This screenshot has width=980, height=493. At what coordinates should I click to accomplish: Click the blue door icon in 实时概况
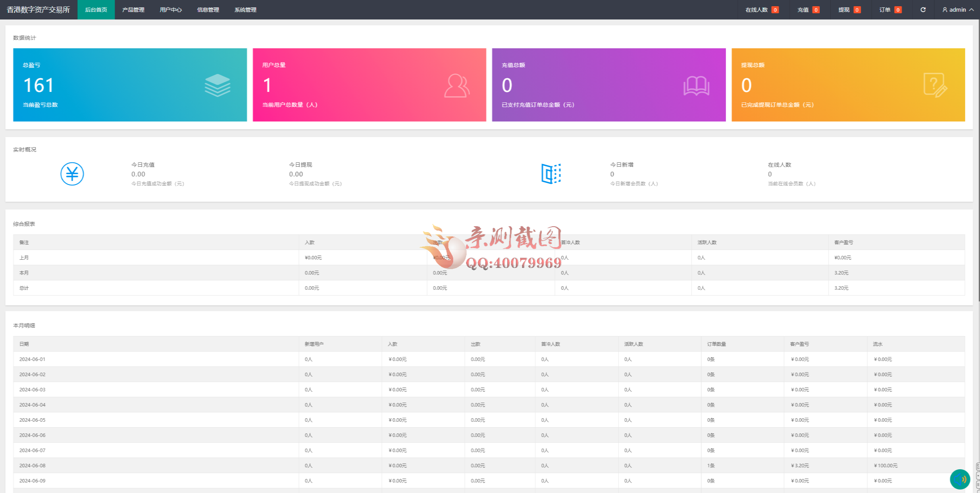(551, 174)
